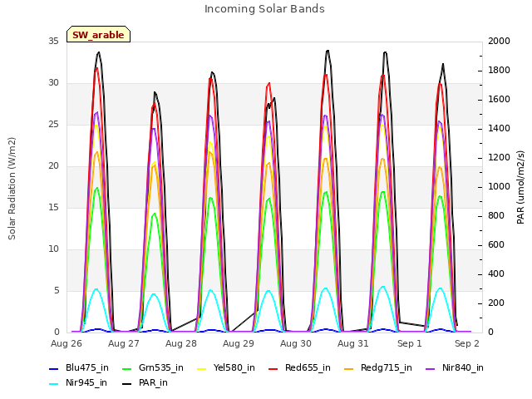
Task: Click the Aug 26 x-axis tick label
Action: 66,343
